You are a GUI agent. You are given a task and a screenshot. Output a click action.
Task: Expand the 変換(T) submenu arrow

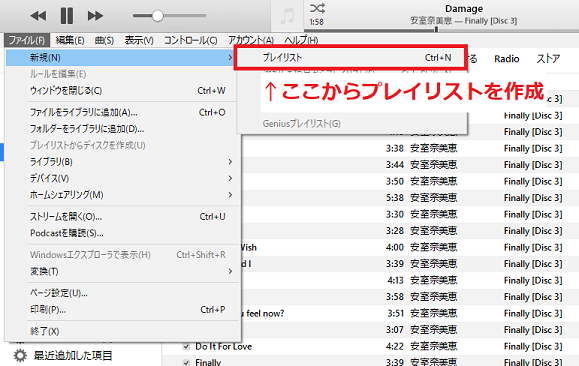230,271
